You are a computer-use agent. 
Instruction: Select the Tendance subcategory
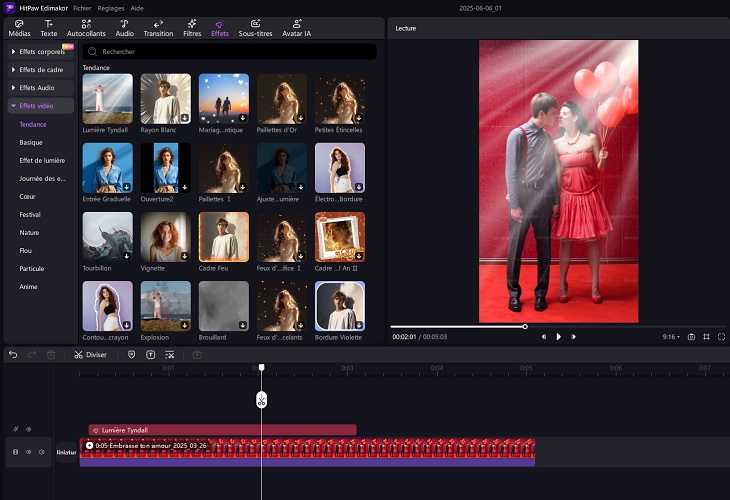pos(33,124)
